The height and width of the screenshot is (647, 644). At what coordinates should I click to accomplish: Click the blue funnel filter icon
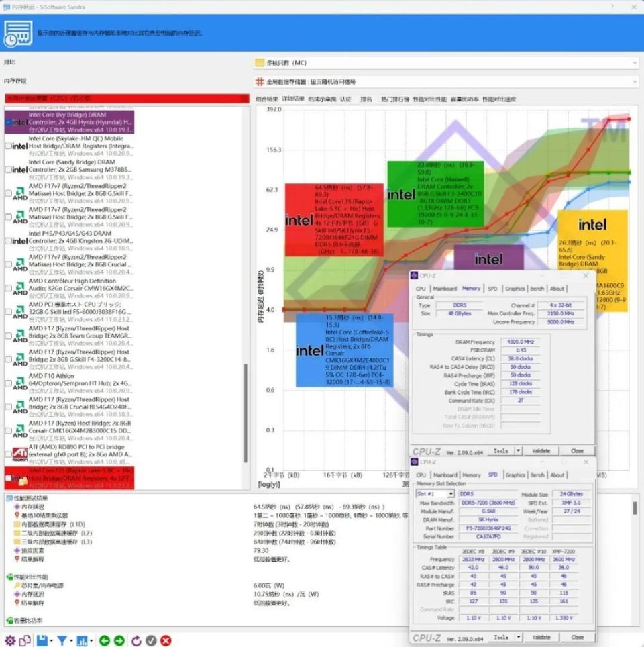[x=62, y=640]
